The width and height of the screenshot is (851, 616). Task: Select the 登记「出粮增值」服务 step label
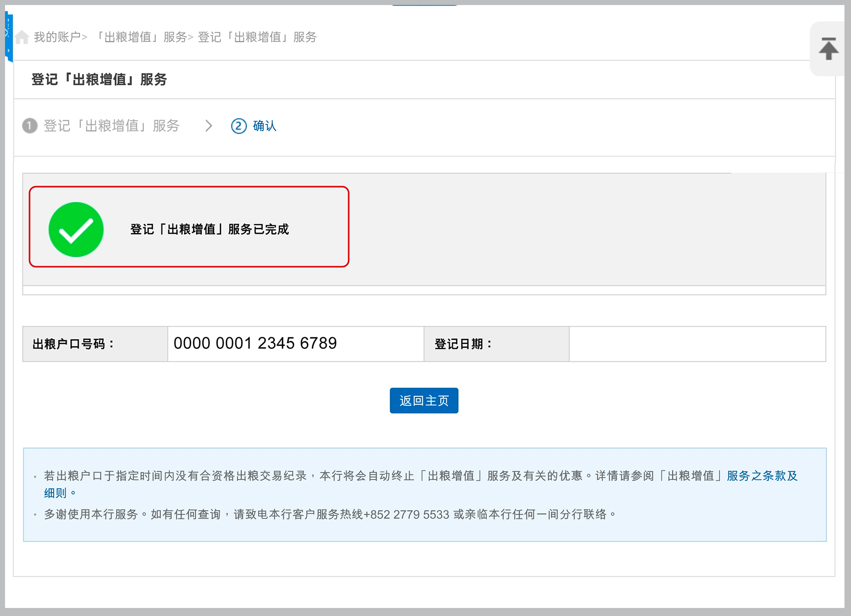(111, 126)
